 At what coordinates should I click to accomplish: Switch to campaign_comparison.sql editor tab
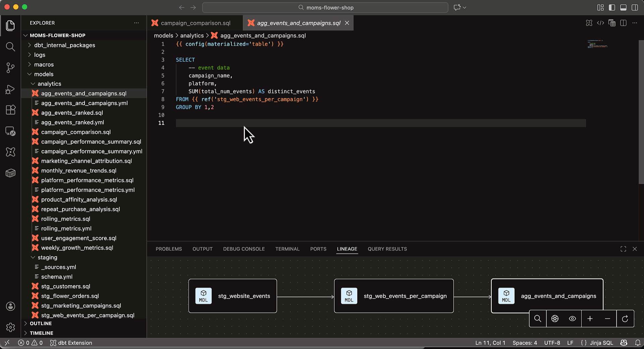(x=195, y=23)
